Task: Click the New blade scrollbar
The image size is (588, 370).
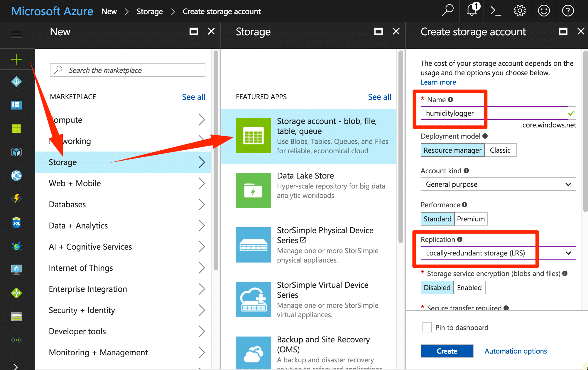Action: tap(216, 160)
